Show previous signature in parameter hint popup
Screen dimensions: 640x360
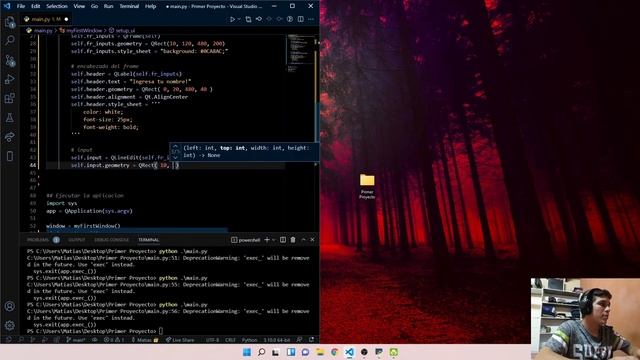175,146
